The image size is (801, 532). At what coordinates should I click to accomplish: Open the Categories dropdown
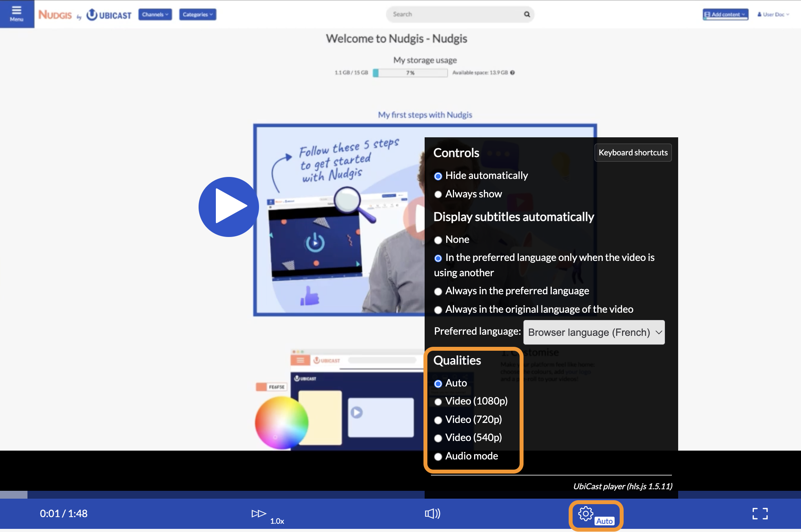pos(198,15)
